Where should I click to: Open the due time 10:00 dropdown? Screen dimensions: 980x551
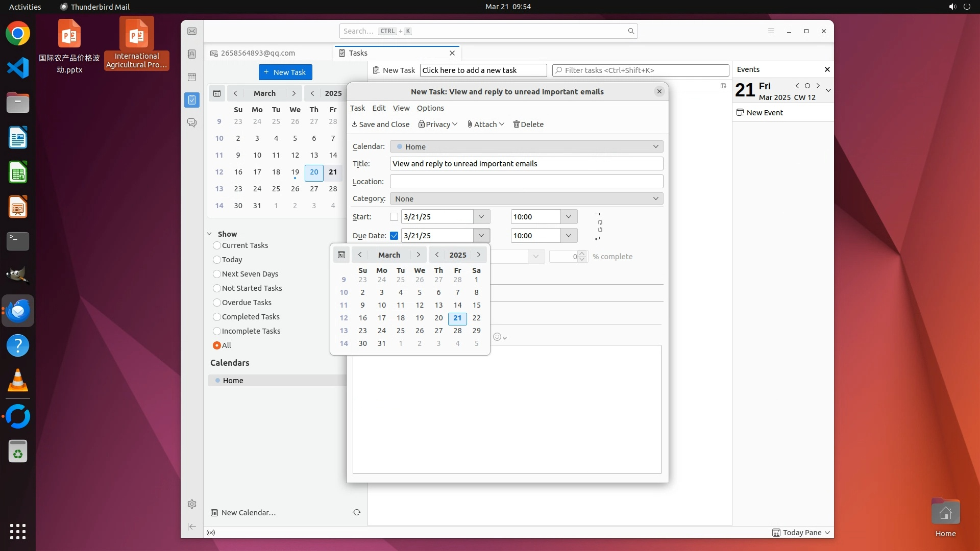[x=568, y=236]
